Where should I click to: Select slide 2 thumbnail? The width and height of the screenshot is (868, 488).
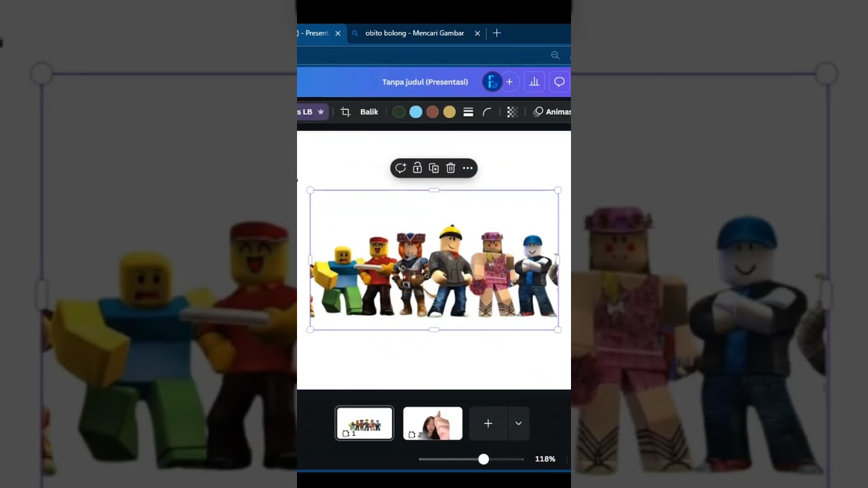(x=433, y=423)
